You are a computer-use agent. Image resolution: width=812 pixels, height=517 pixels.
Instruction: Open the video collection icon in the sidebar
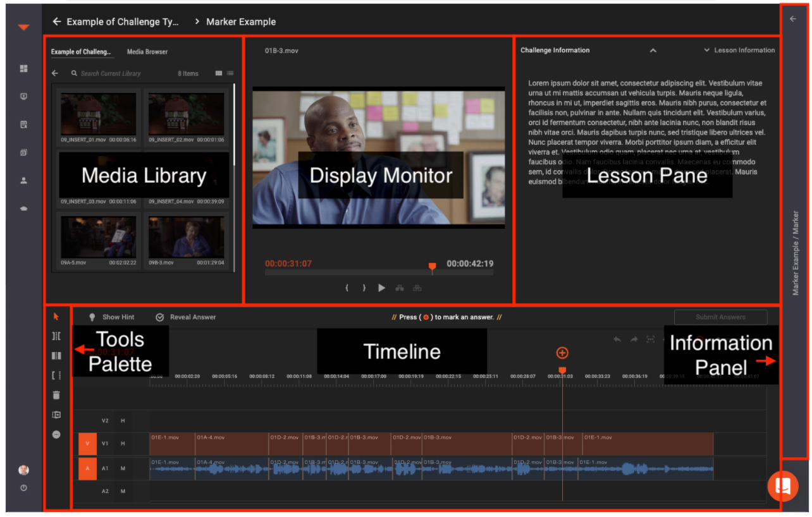(x=24, y=152)
